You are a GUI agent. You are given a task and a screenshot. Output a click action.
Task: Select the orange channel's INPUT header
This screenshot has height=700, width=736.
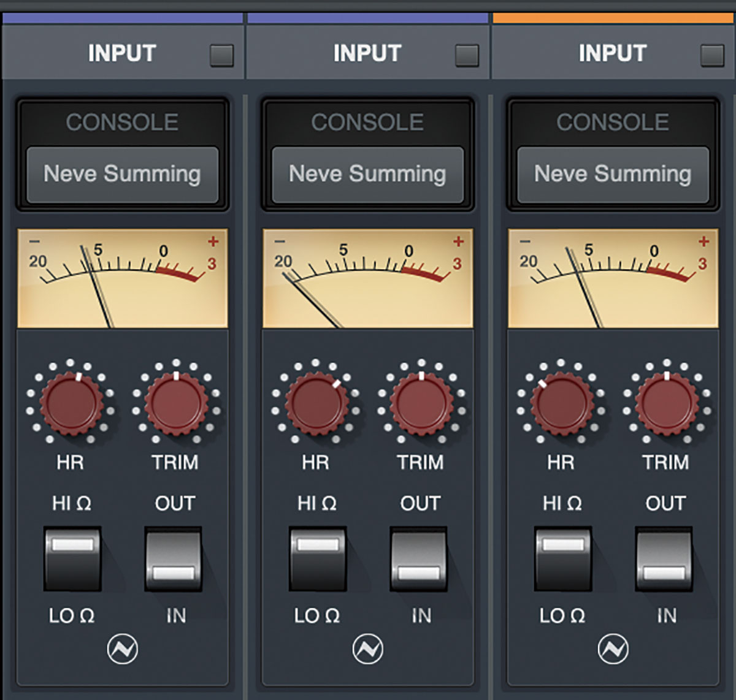point(613,53)
